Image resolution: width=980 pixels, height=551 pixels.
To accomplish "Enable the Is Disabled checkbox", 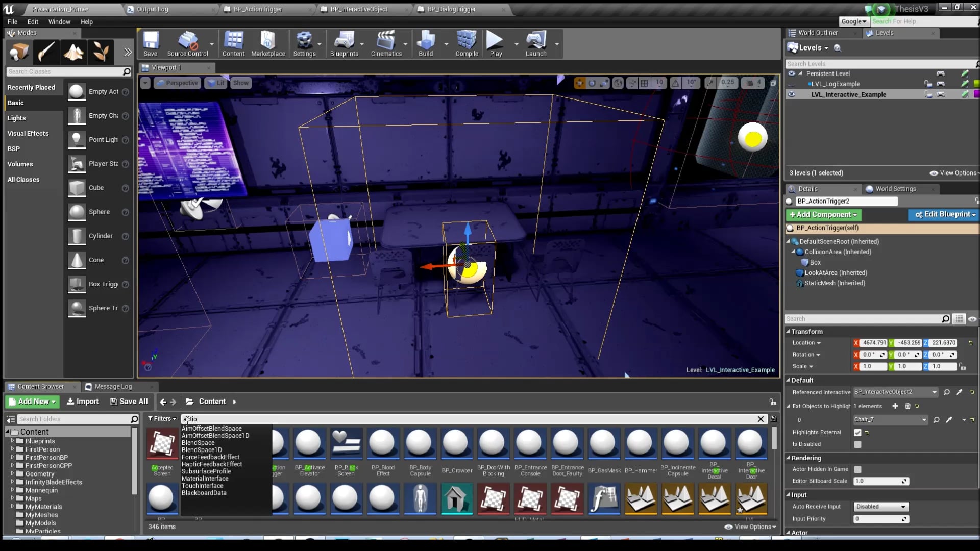I will click(857, 444).
